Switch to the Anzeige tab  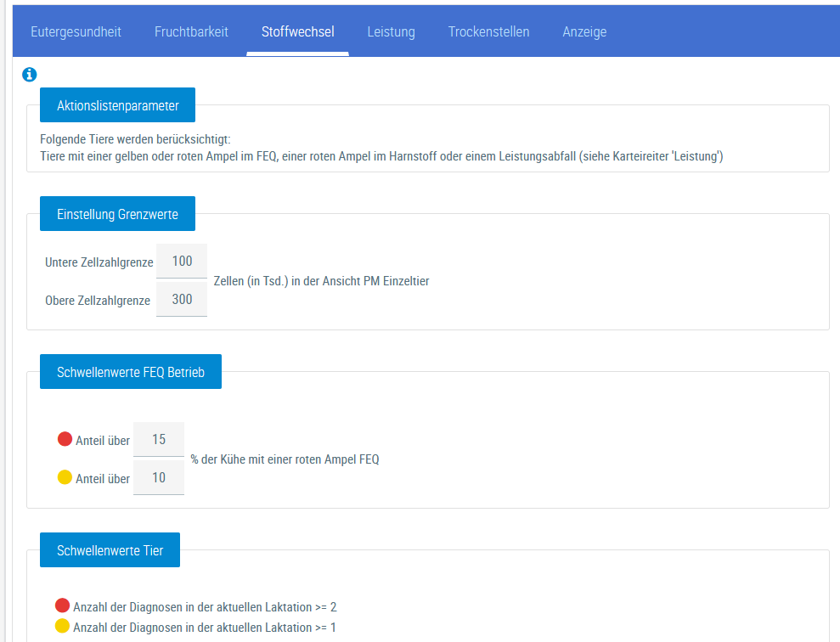[x=584, y=32]
